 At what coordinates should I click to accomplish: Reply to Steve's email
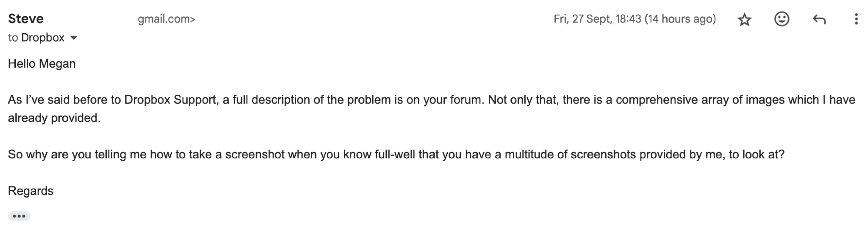click(x=819, y=19)
